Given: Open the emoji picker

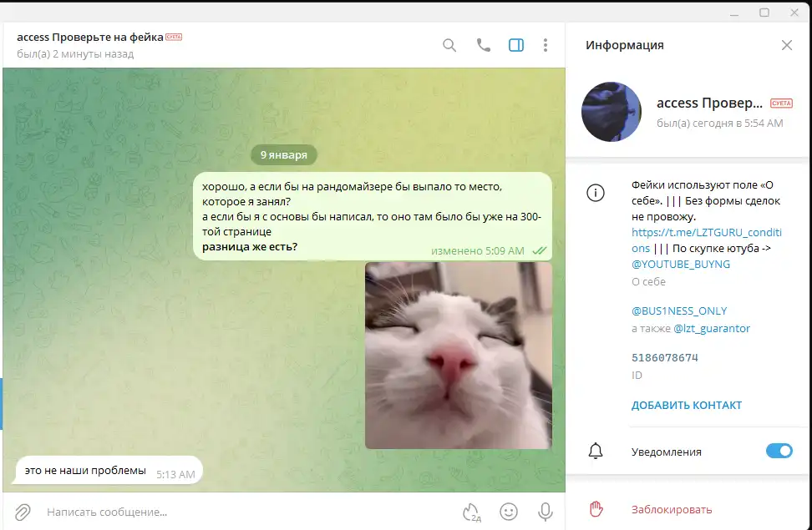Looking at the screenshot, I should pyautogui.click(x=508, y=511).
